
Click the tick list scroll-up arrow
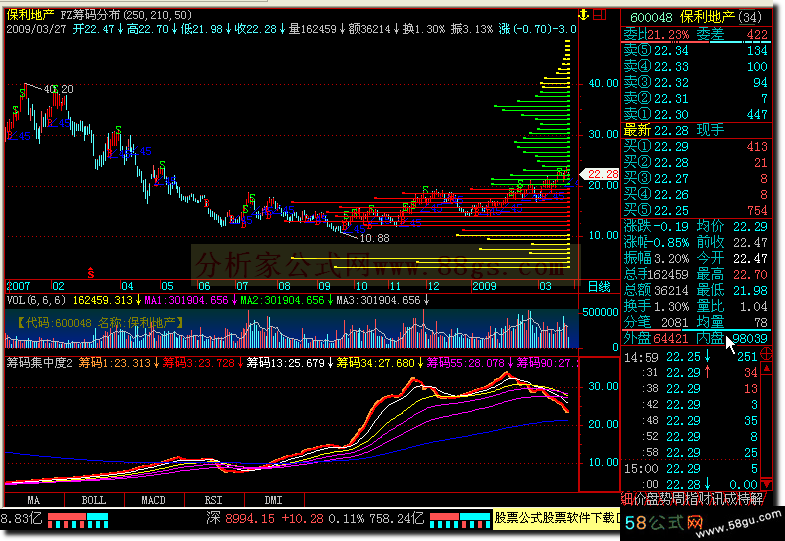766,369
